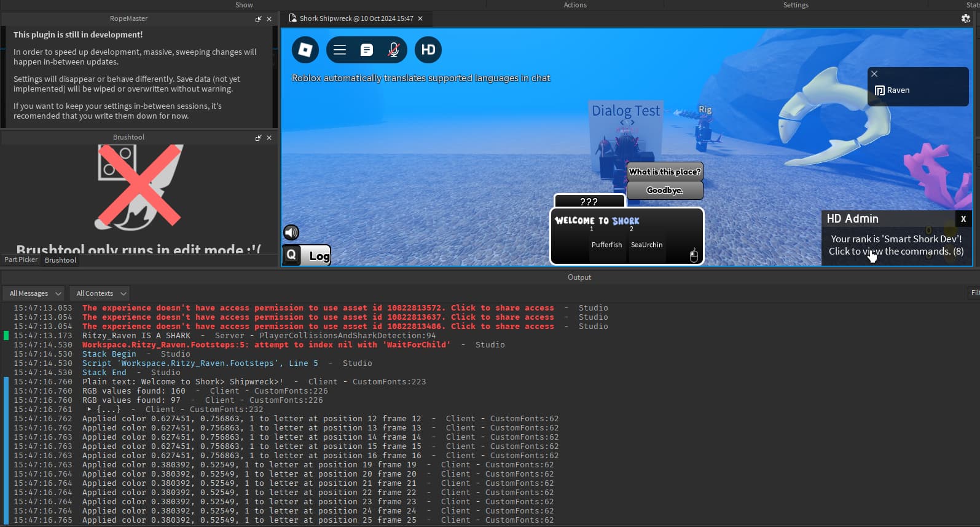Choose the 'Goodbye.' dialog option
Screen dimensions: 980x527
click(665, 190)
